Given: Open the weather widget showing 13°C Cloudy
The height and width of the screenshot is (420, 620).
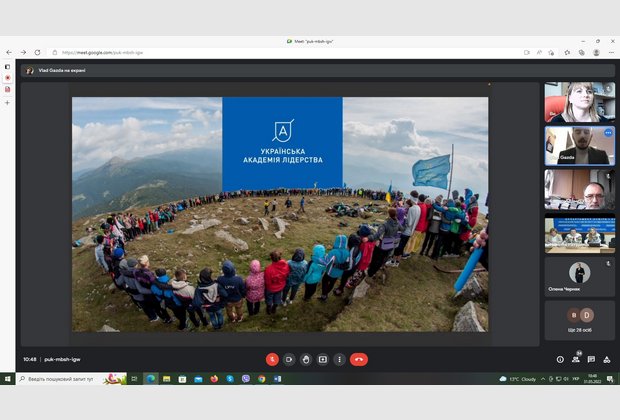Looking at the screenshot, I should point(518,379).
